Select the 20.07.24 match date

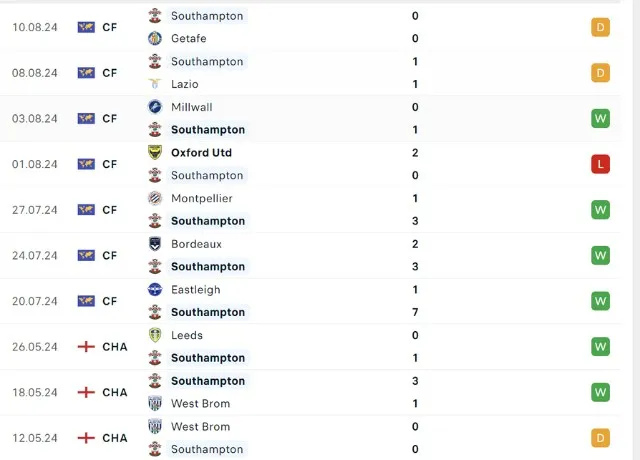(35, 301)
